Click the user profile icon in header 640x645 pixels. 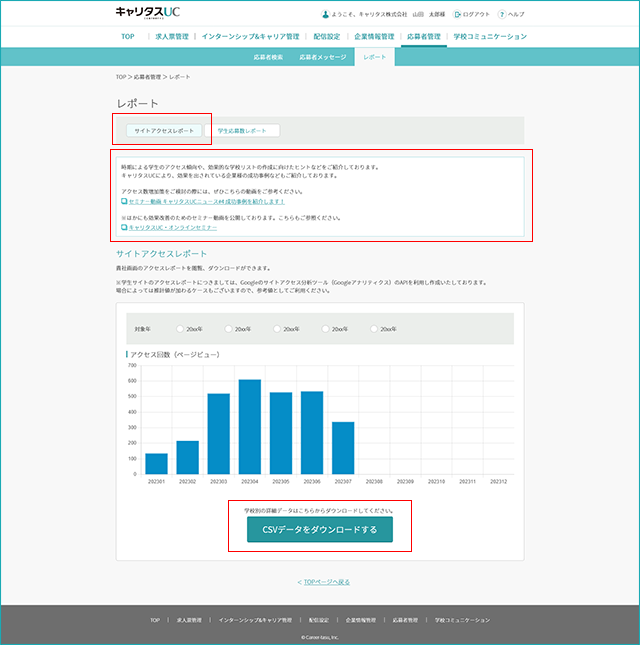(325, 14)
